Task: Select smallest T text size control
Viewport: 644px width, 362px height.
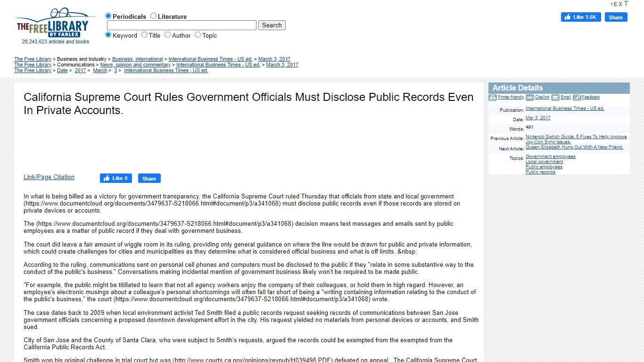Action: [x=611, y=5]
